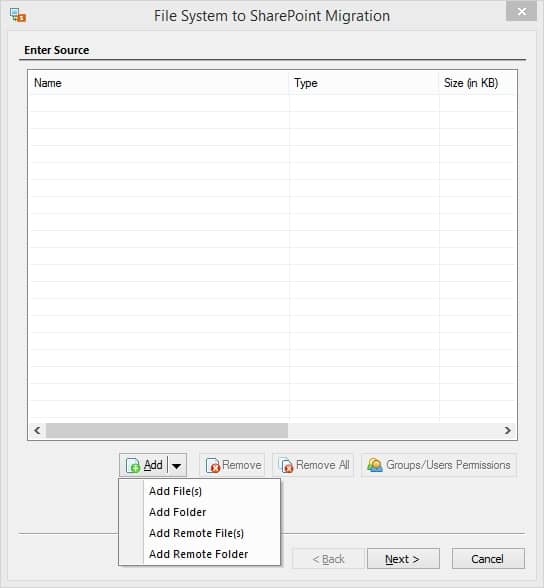Click the horizontal scrollbar left arrow

pyautogui.click(x=37, y=430)
